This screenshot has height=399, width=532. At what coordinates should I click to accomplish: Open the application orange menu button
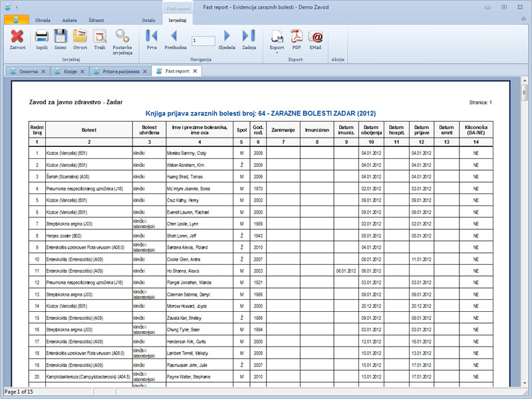16,20
